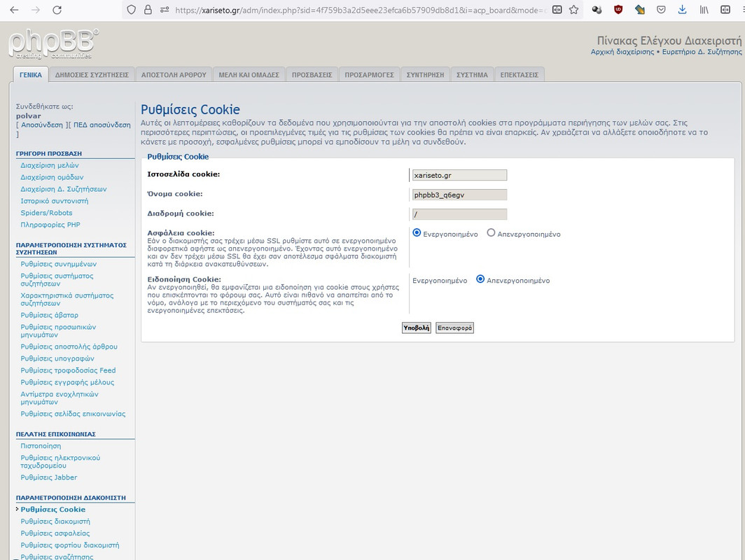The width and height of the screenshot is (745, 560).
Task: Click the Υποβολή submit button
Action: coord(416,328)
